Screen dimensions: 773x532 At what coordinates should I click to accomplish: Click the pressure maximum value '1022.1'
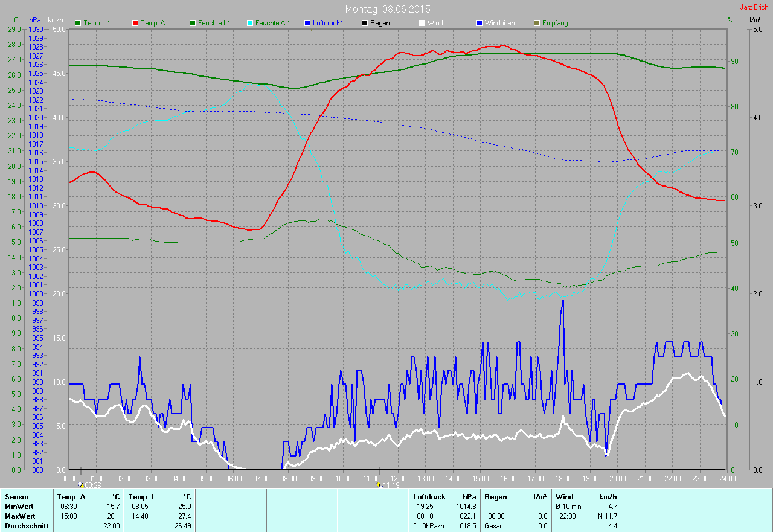point(466,516)
